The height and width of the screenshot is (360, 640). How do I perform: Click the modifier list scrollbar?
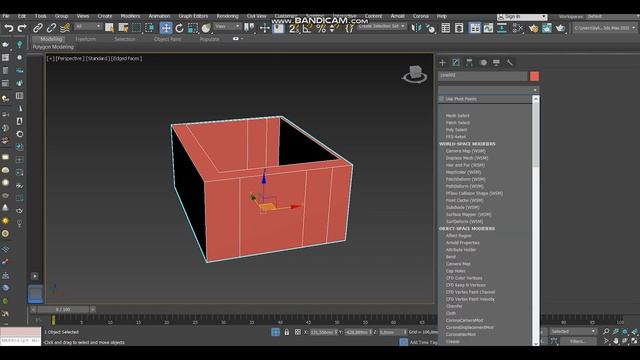point(536,135)
